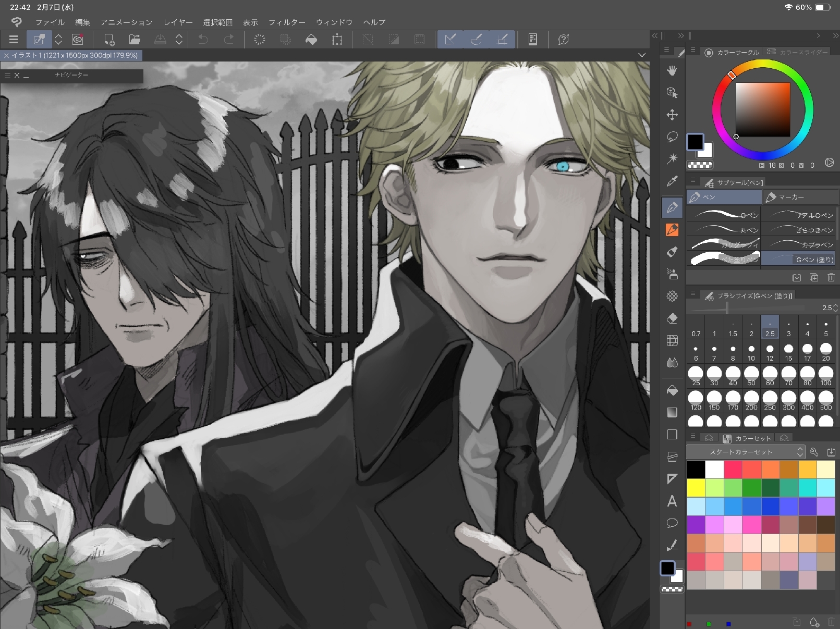Select the Ruler tool
Image resolution: width=840 pixels, height=629 pixels.
click(x=672, y=479)
